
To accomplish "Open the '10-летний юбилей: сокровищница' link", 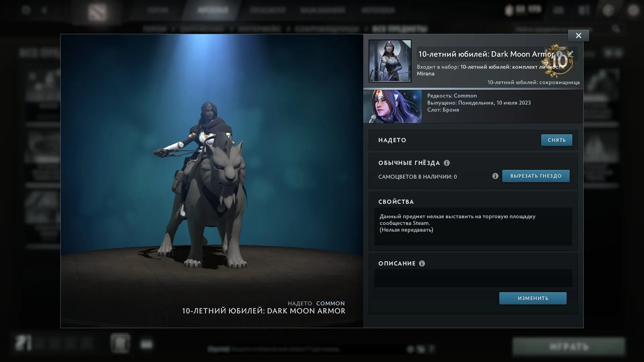I will pos(533,82).
